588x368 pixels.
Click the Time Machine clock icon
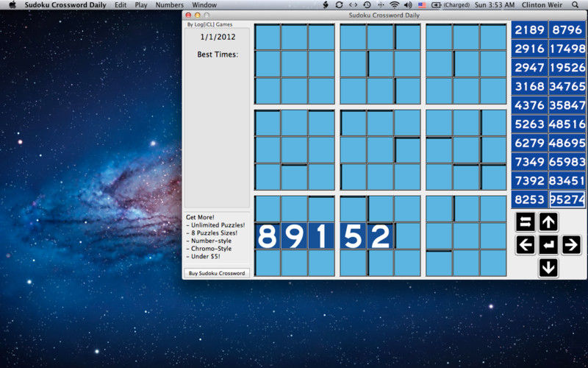tap(367, 5)
